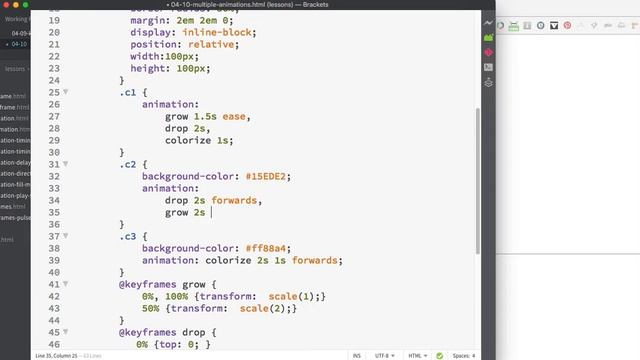Open the lessons project folder dropdown

tap(16, 69)
